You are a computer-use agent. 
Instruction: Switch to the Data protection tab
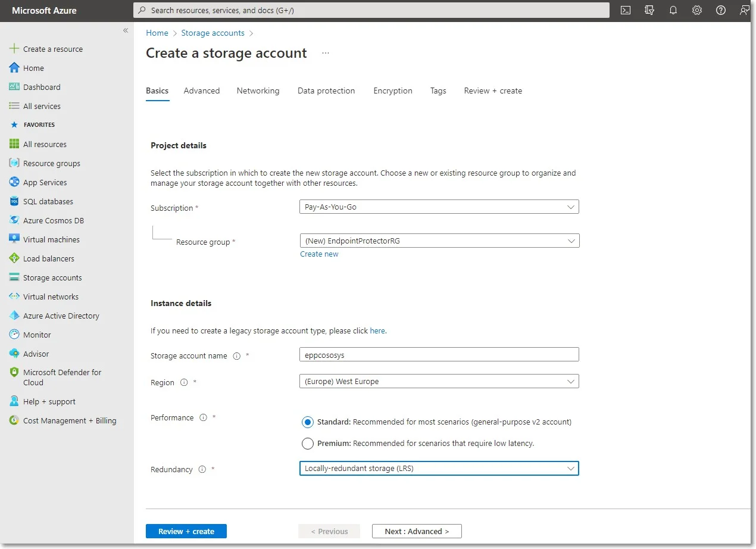tap(326, 91)
